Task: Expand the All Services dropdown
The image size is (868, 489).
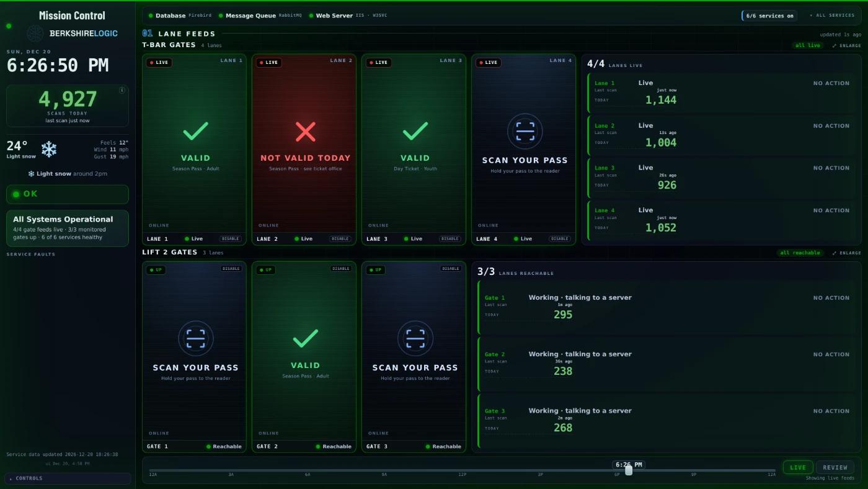Action: pyautogui.click(x=832, y=16)
